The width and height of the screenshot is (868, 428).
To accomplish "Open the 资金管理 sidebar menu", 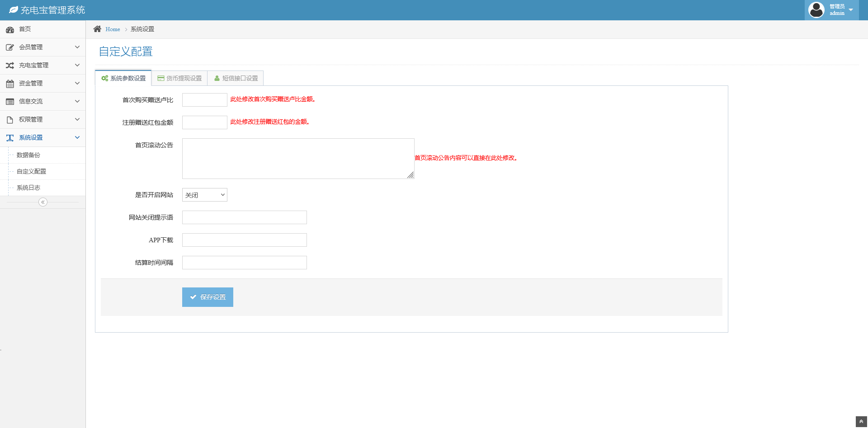I will tap(42, 84).
